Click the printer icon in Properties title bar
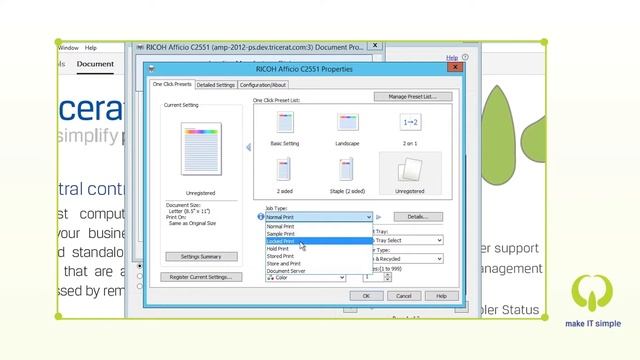The width and height of the screenshot is (640, 360). click(151, 69)
